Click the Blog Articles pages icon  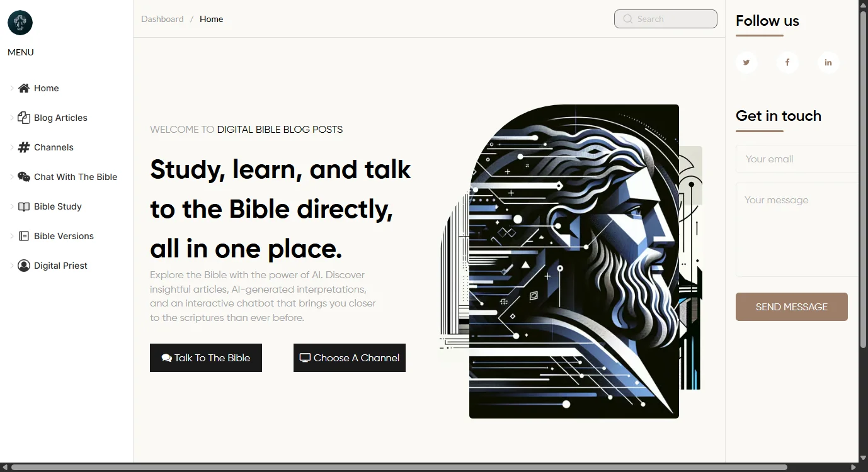24,118
